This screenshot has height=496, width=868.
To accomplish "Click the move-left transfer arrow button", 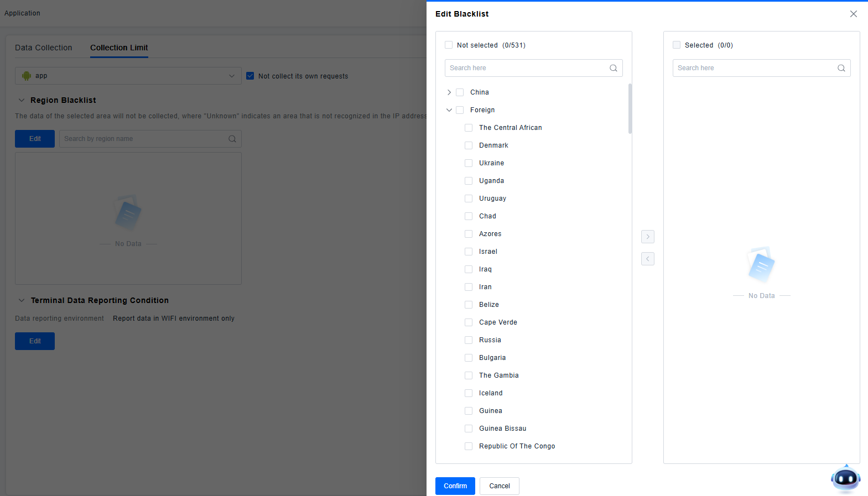I will [647, 259].
